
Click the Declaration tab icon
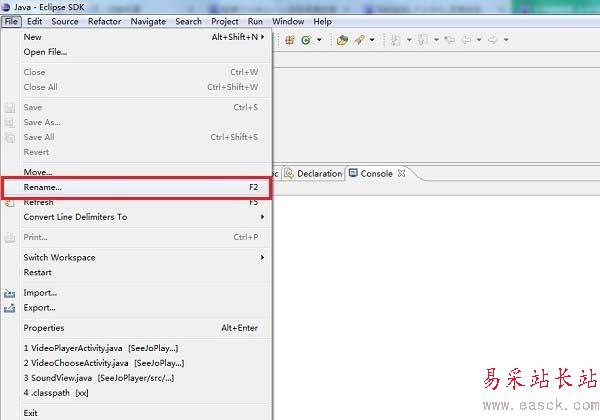click(289, 174)
